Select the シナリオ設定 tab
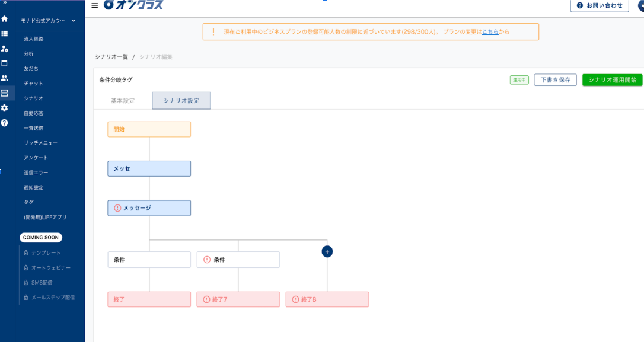 pyautogui.click(x=181, y=101)
